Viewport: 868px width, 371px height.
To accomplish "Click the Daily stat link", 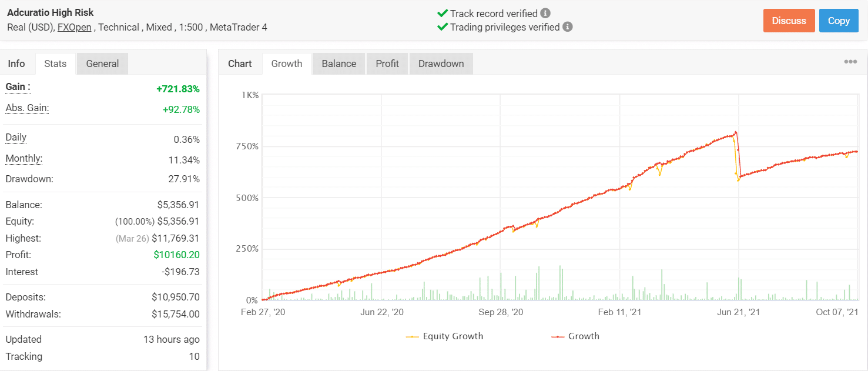I will (x=15, y=137).
